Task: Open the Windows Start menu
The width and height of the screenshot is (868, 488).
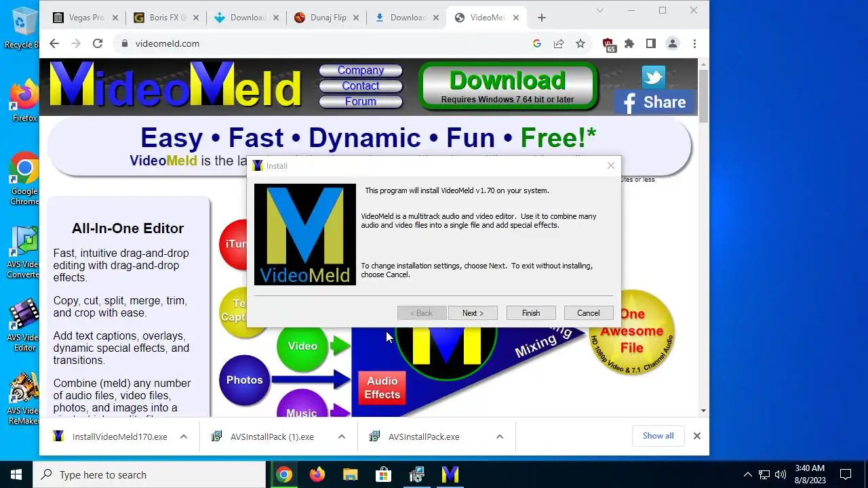Action: pyautogui.click(x=16, y=474)
